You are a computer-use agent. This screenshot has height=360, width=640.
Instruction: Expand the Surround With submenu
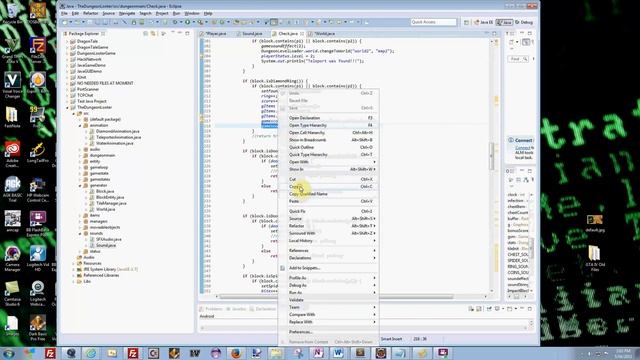pos(329,233)
